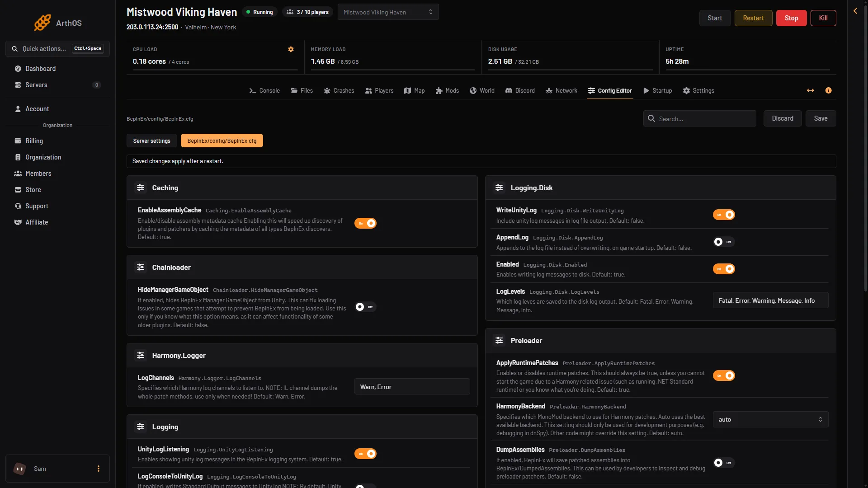Open the Store sidebar item

click(x=57, y=190)
